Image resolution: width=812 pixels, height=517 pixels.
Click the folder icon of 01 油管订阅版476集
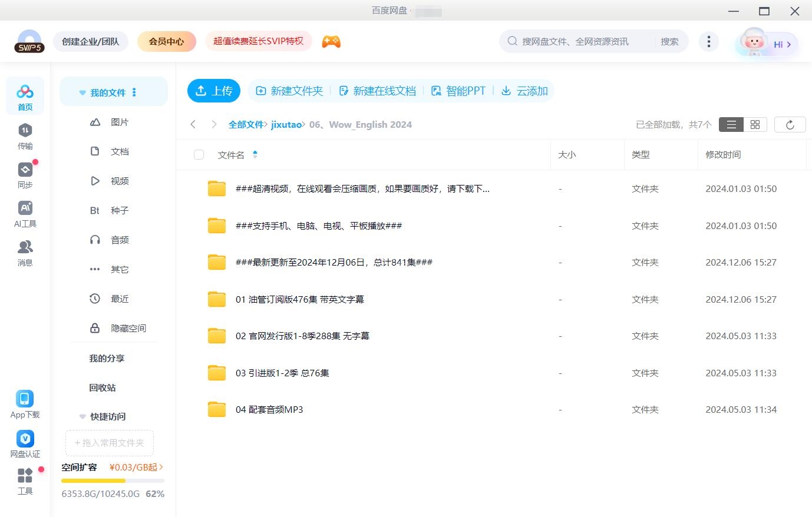click(217, 299)
